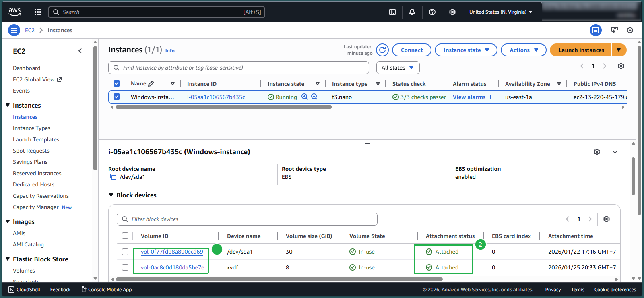The image size is (644, 298).
Task: Copy the root device name /dev/sda1 icon
Action: pyautogui.click(x=113, y=177)
